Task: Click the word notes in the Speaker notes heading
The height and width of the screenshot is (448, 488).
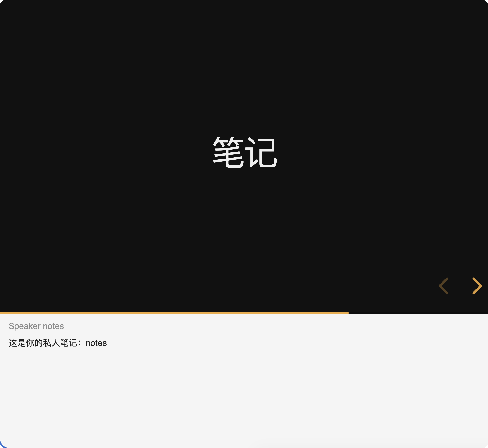Action: (53, 326)
